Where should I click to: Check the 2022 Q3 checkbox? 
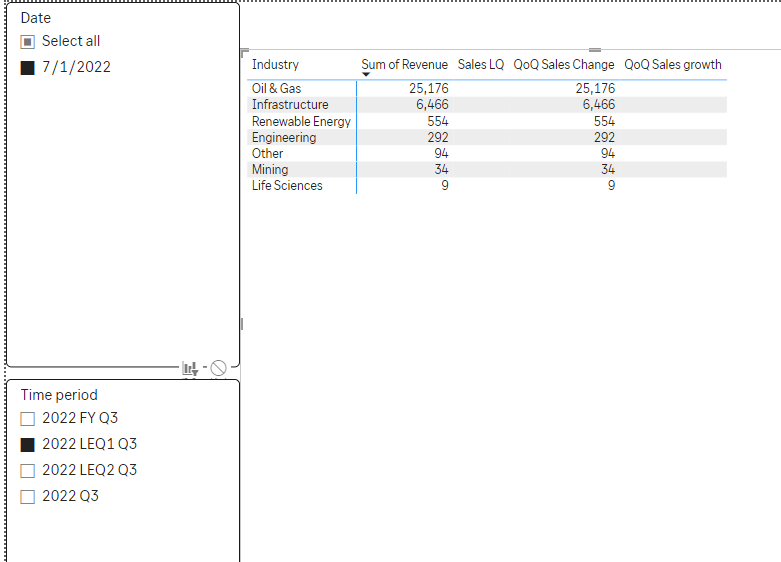coord(27,497)
